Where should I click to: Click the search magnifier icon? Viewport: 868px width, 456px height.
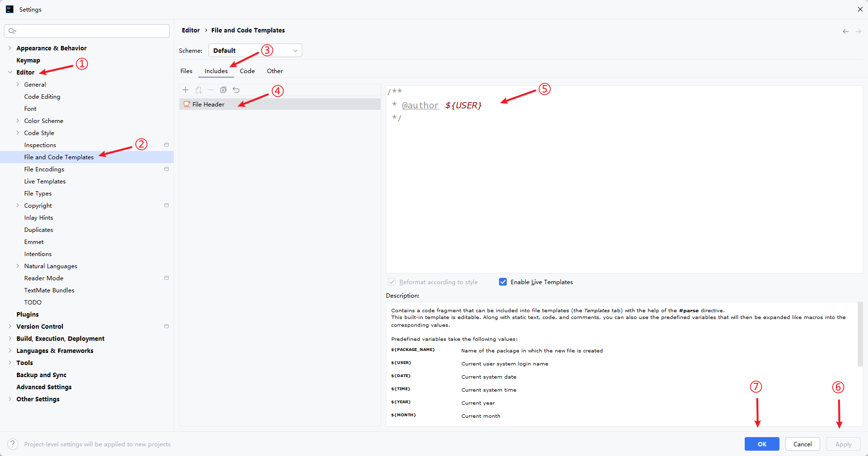12,31
